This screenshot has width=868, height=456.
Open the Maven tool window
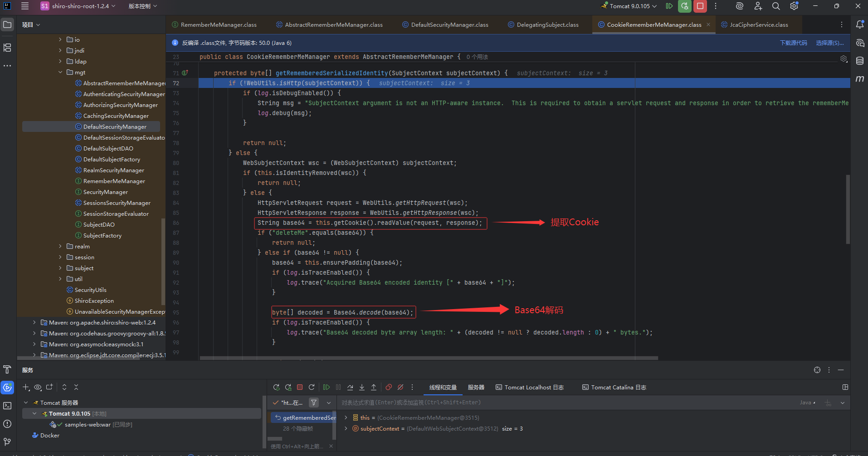[859, 79]
